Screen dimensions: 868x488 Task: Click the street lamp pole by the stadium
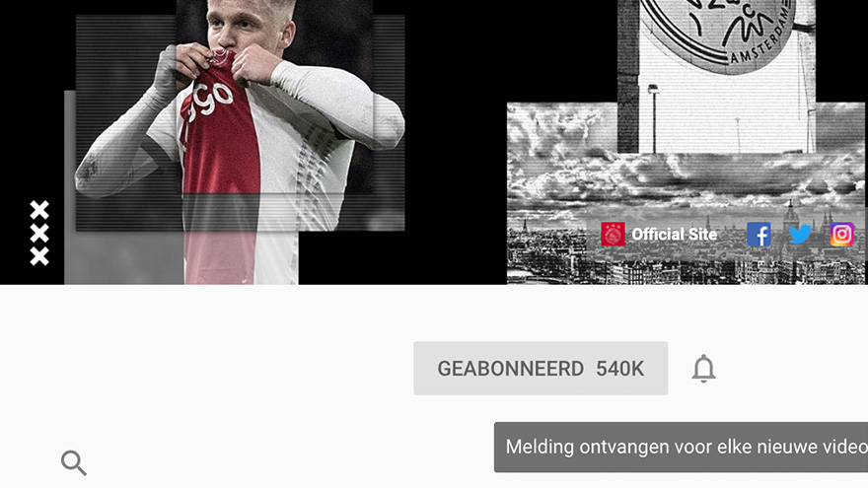coord(654,119)
